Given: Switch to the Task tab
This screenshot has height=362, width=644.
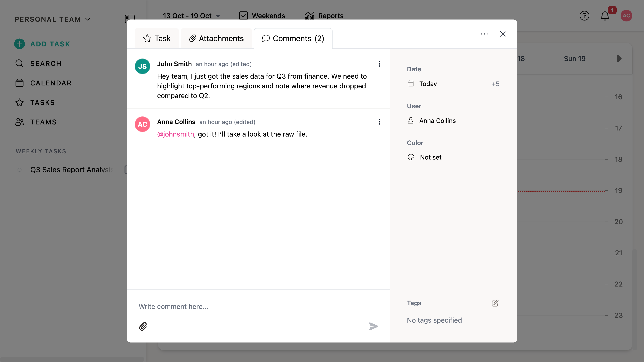Looking at the screenshot, I should tap(157, 38).
